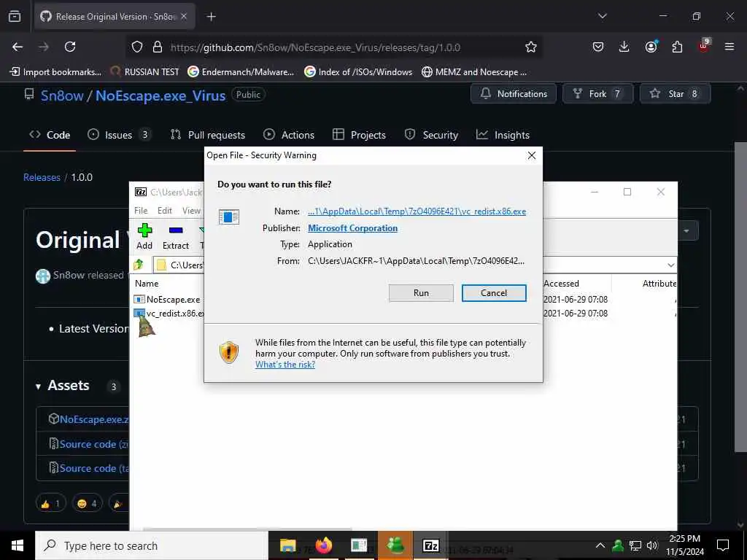
Task: Click the Notifications button on GitHub
Action: [513, 94]
